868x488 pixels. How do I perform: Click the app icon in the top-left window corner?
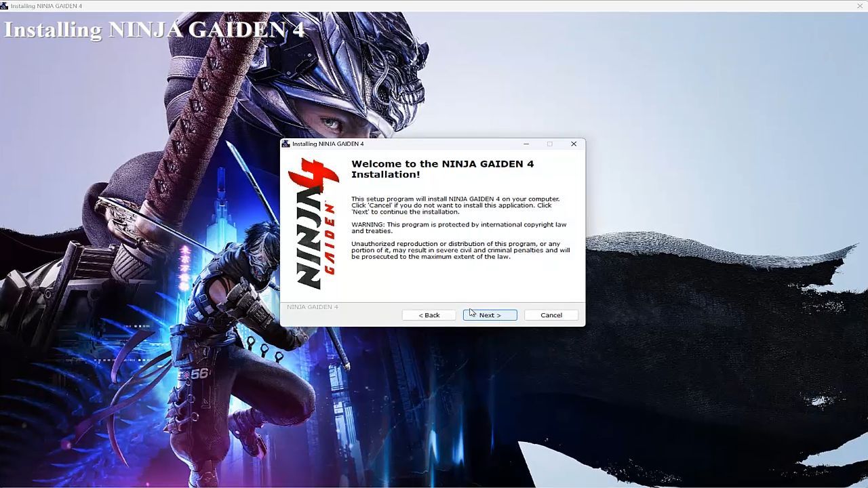pyautogui.click(x=5, y=6)
